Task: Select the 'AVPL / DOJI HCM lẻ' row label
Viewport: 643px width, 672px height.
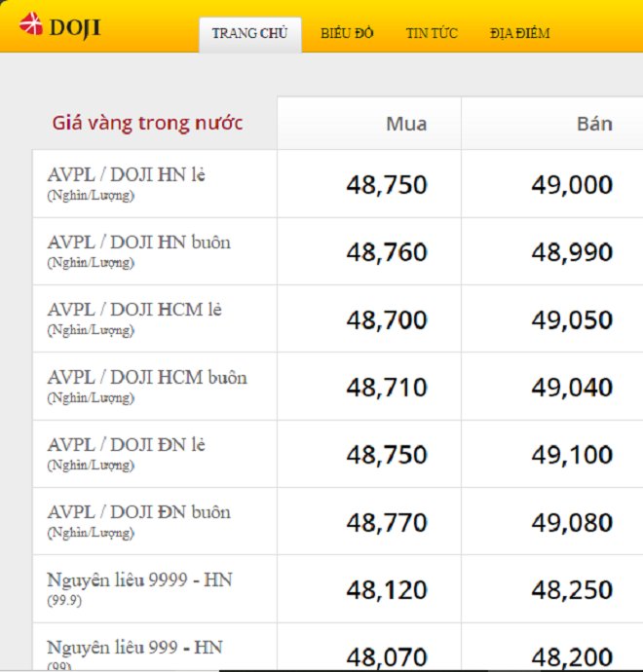Action: click(134, 310)
